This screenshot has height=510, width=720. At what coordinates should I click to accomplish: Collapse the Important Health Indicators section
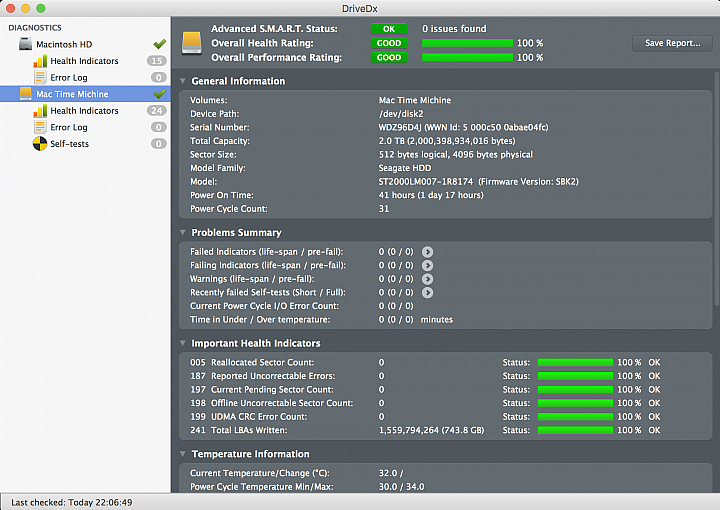click(x=183, y=343)
